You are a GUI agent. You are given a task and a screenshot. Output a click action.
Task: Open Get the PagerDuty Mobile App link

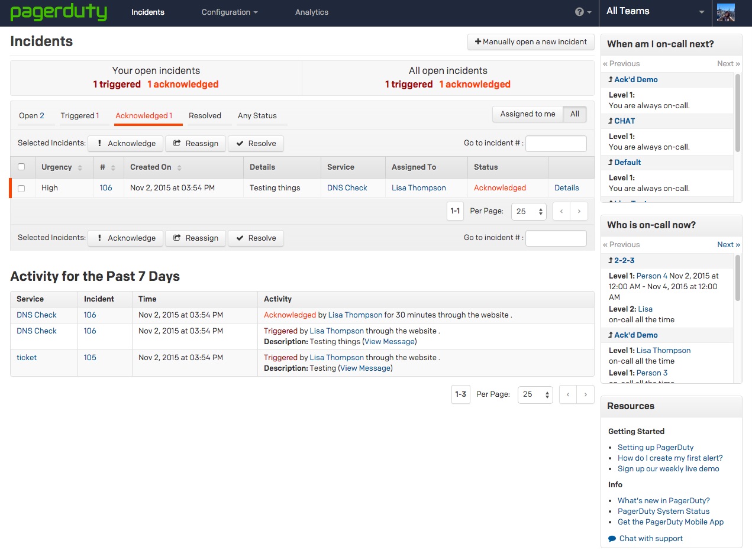pyautogui.click(x=671, y=522)
